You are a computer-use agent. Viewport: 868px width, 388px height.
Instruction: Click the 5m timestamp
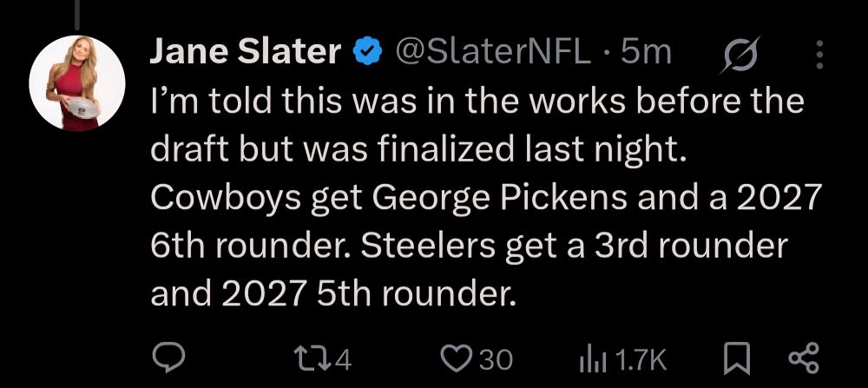(646, 53)
